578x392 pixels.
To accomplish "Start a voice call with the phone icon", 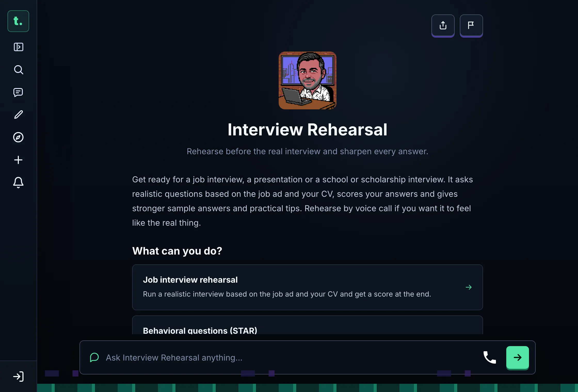I will pyautogui.click(x=490, y=357).
